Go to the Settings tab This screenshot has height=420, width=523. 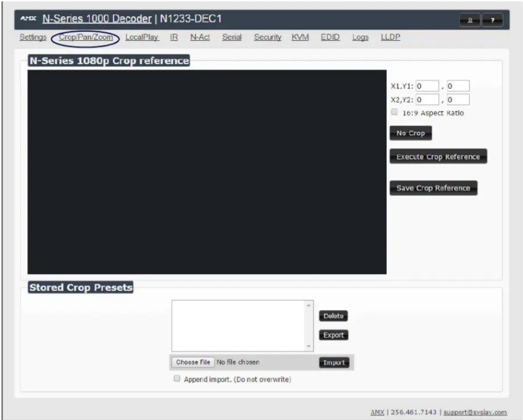tap(33, 37)
